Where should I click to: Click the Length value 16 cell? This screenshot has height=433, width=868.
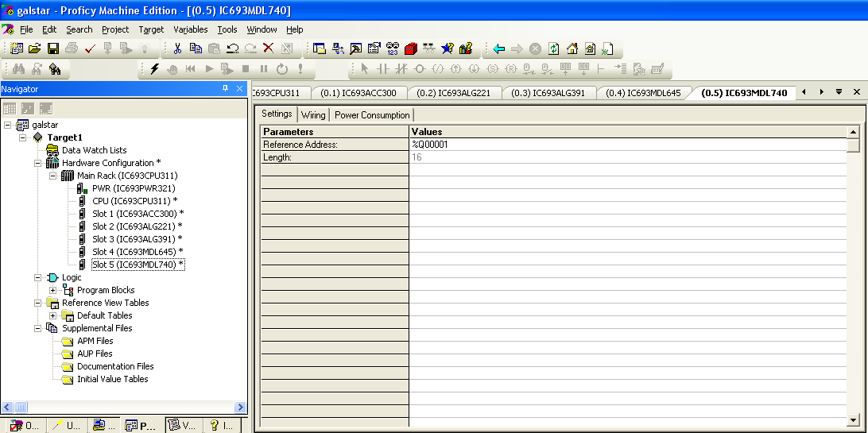click(x=628, y=157)
